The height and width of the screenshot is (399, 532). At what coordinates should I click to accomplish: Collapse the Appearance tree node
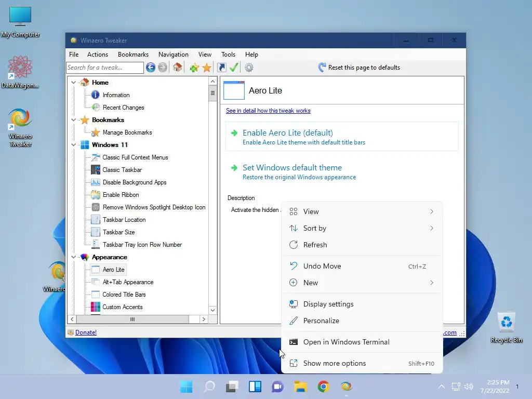(73, 257)
